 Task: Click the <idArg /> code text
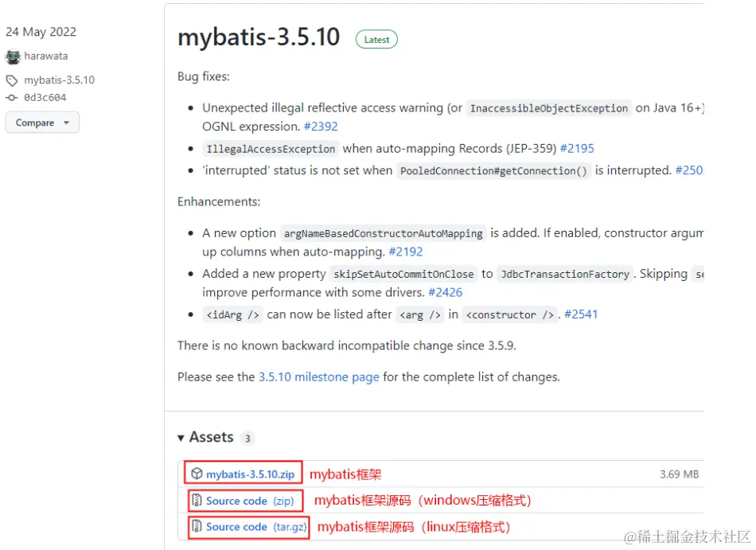tap(233, 314)
